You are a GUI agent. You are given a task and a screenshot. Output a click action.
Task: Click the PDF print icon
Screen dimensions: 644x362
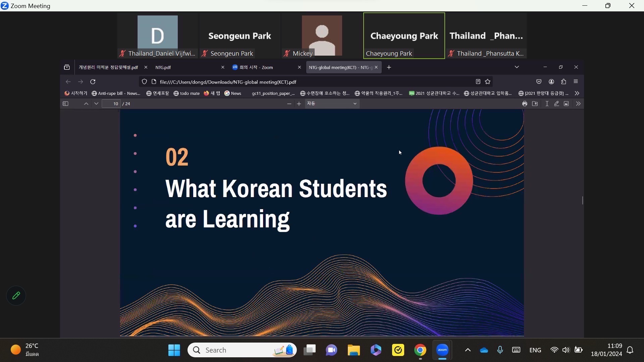(x=525, y=104)
